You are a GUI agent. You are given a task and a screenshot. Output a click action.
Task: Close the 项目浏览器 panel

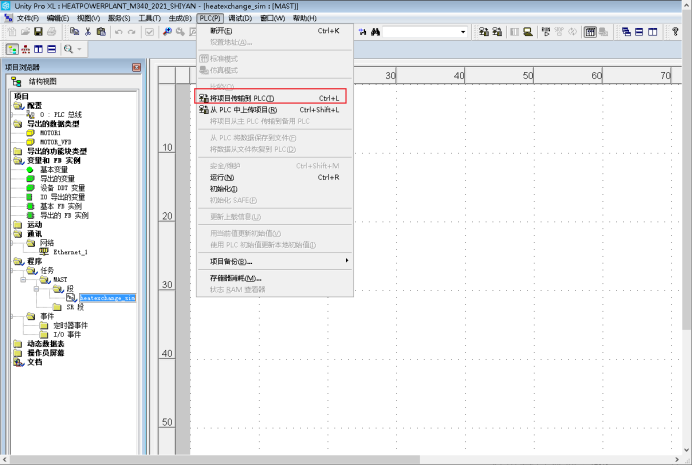136,67
